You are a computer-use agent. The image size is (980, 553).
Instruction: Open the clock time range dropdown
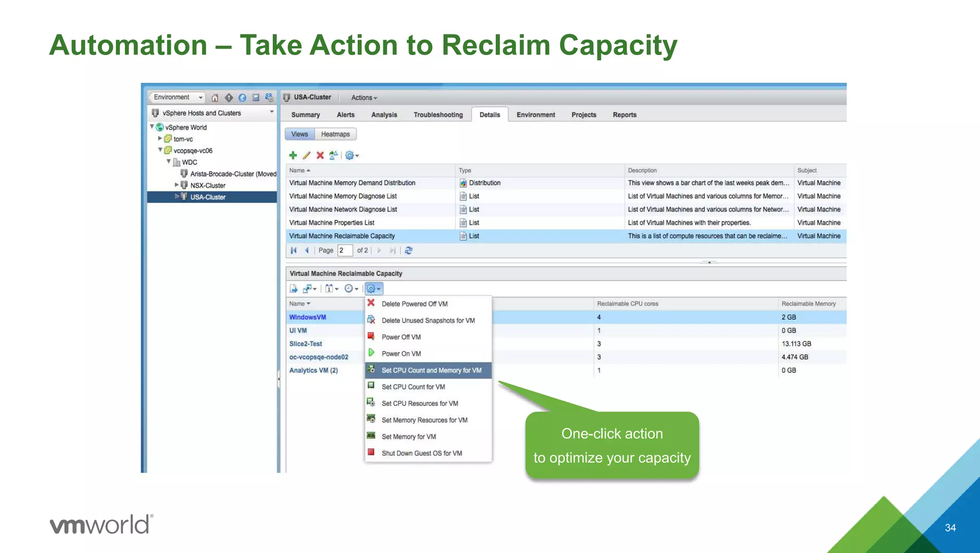[351, 288]
